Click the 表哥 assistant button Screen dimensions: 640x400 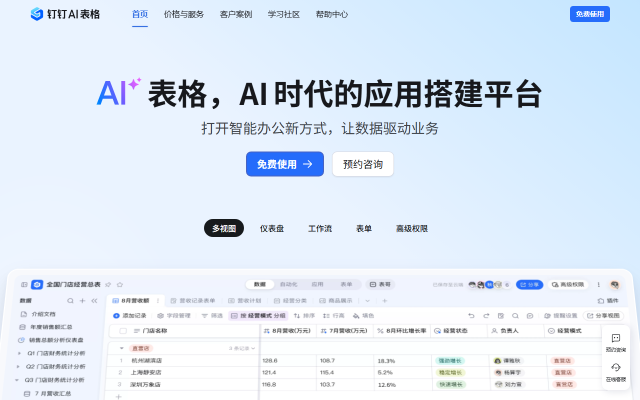pyautogui.click(x=380, y=284)
